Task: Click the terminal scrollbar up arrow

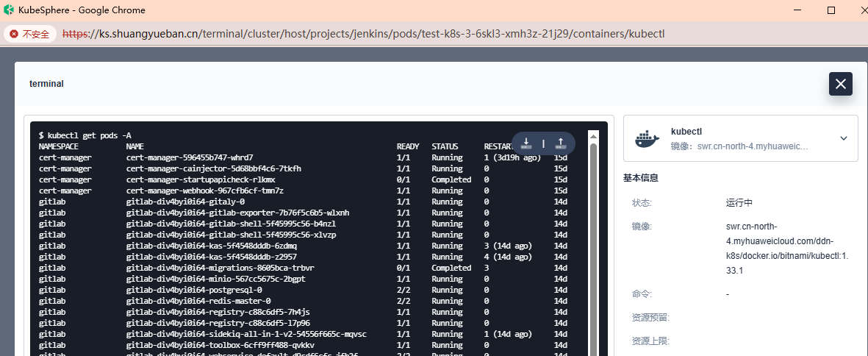Action: pyautogui.click(x=593, y=136)
